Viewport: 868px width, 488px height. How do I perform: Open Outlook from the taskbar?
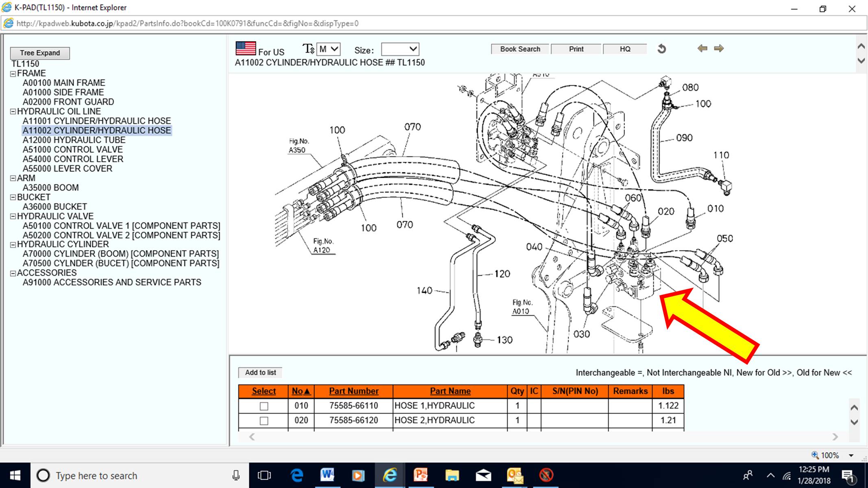tap(515, 475)
